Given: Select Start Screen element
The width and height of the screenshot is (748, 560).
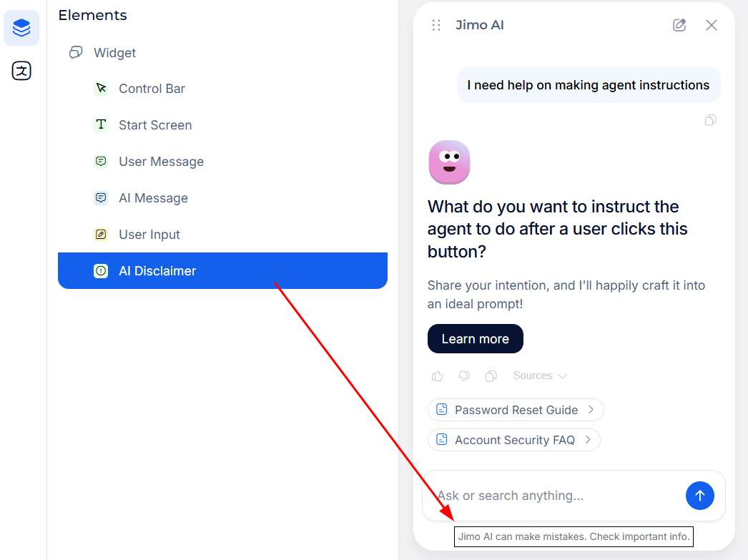Looking at the screenshot, I should 155,125.
